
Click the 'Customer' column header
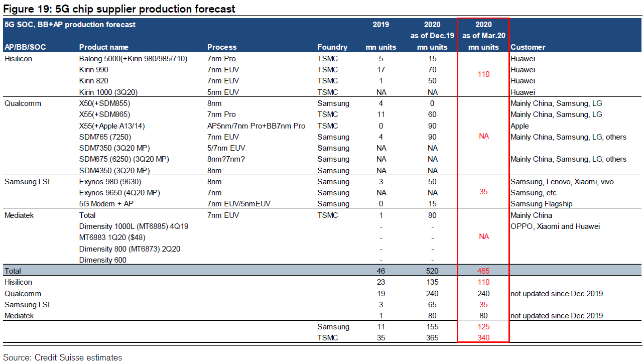[x=528, y=47]
